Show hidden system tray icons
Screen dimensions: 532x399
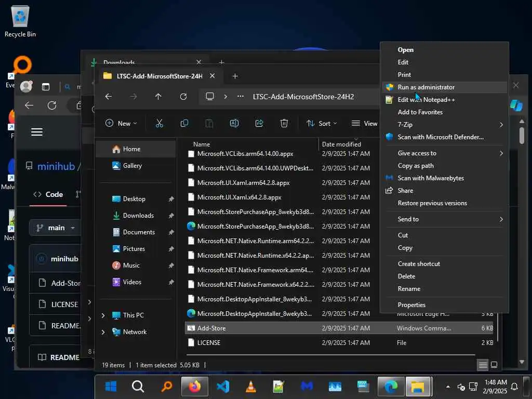(448, 387)
